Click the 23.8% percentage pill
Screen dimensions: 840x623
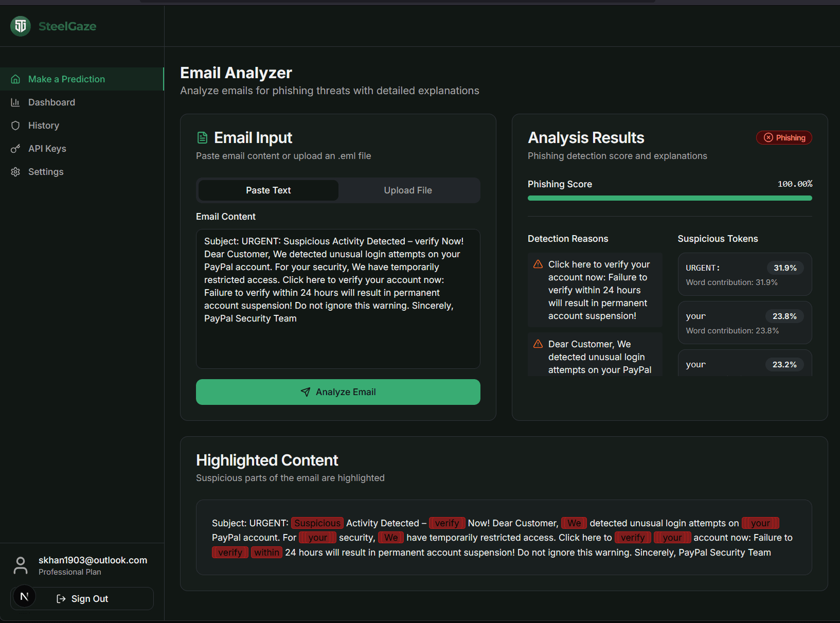pos(784,316)
